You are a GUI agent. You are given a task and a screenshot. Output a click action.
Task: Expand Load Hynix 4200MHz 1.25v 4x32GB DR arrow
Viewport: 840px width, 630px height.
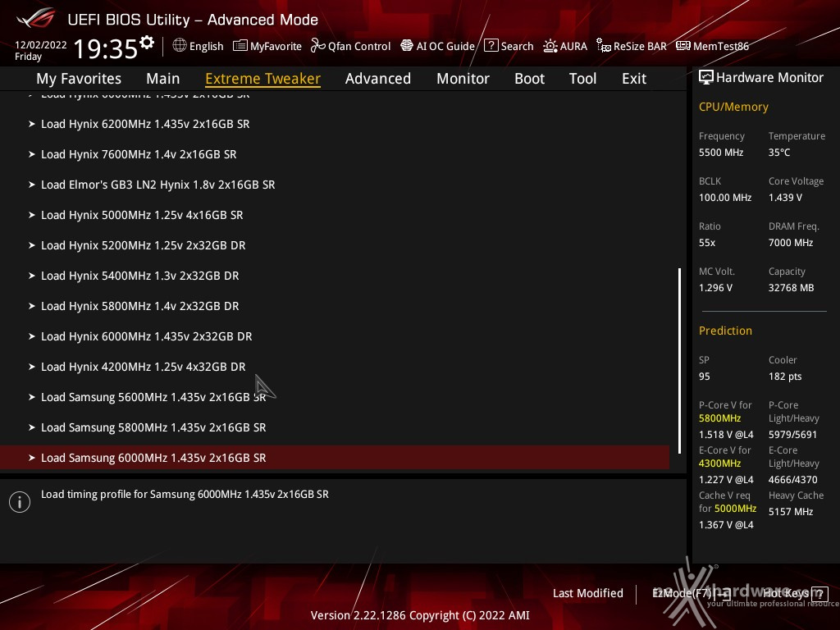coord(32,367)
